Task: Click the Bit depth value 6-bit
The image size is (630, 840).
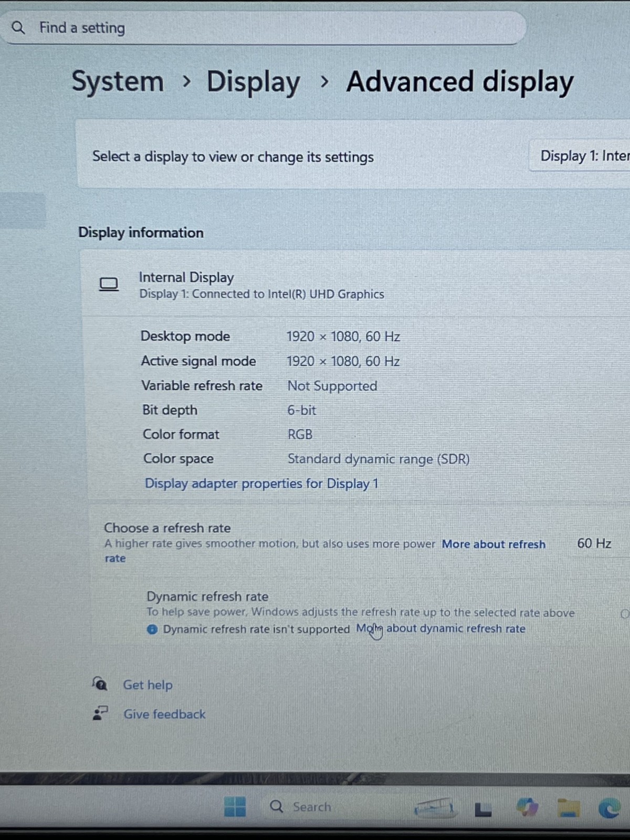Action: click(x=302, y=410)
